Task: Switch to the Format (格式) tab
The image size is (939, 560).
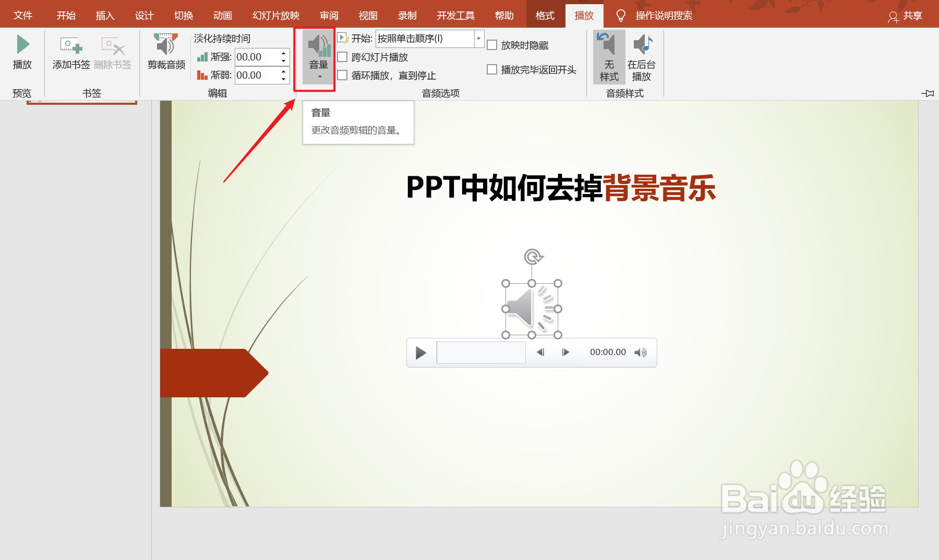Action: point(545,16)
